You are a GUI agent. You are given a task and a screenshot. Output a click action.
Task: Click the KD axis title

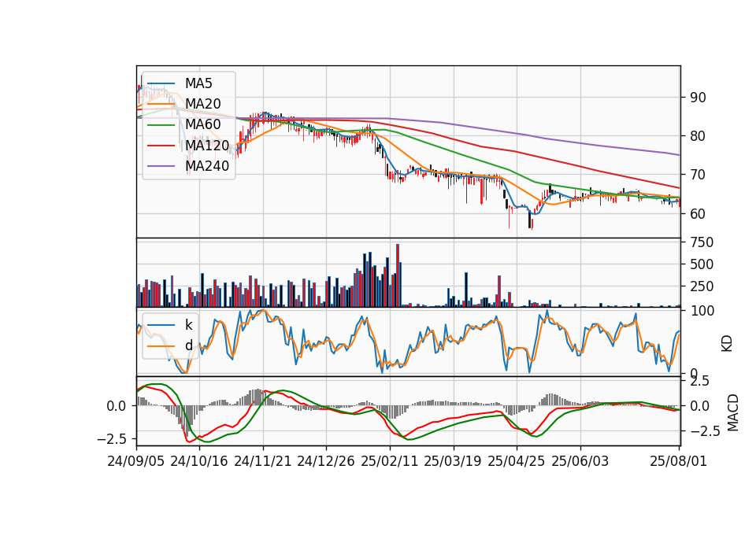tap(727, 343)
